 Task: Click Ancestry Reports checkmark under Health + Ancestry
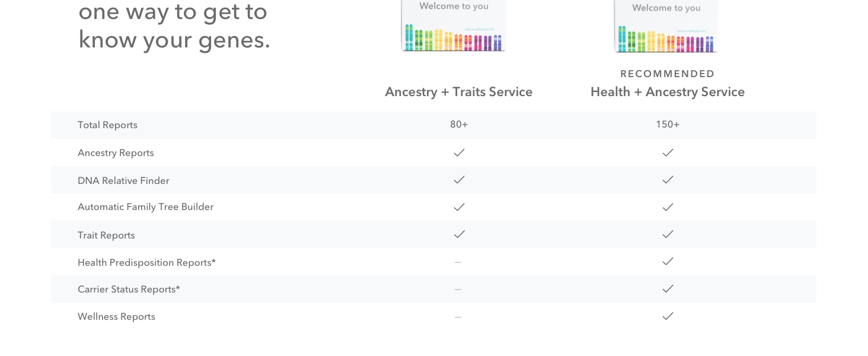pos(668,152)
